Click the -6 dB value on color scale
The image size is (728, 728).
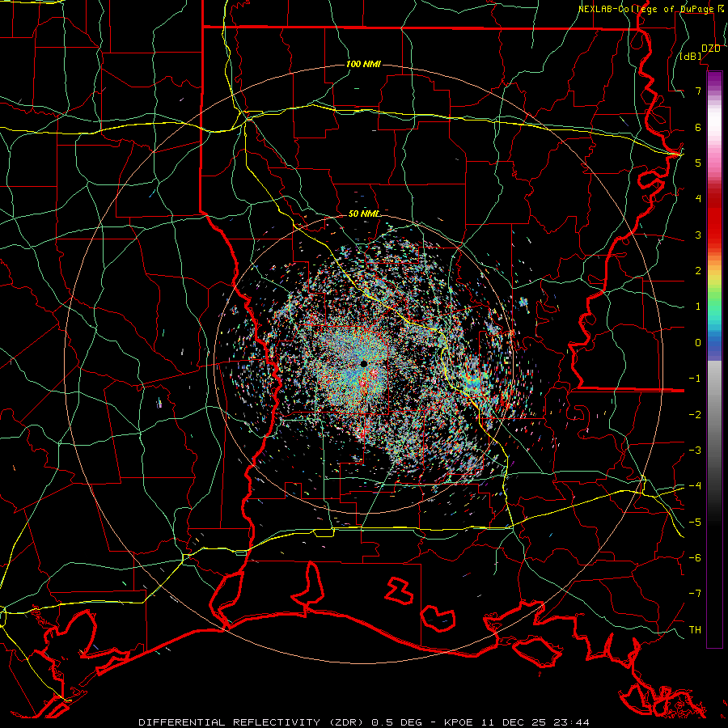click(695, 558)
